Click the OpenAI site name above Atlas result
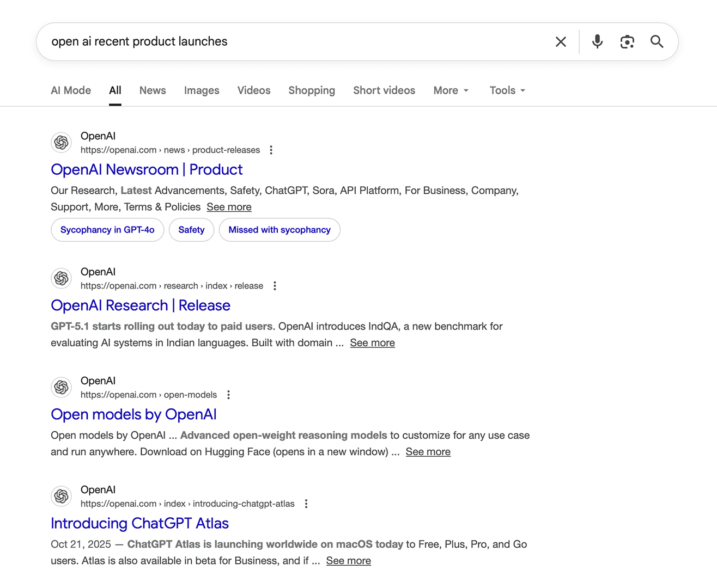Screen dimensions: 717x588 tap(98, 490)
